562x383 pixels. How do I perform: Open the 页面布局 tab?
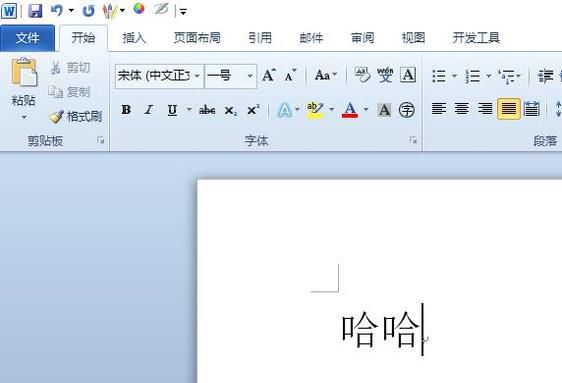(x=197, y=38)
